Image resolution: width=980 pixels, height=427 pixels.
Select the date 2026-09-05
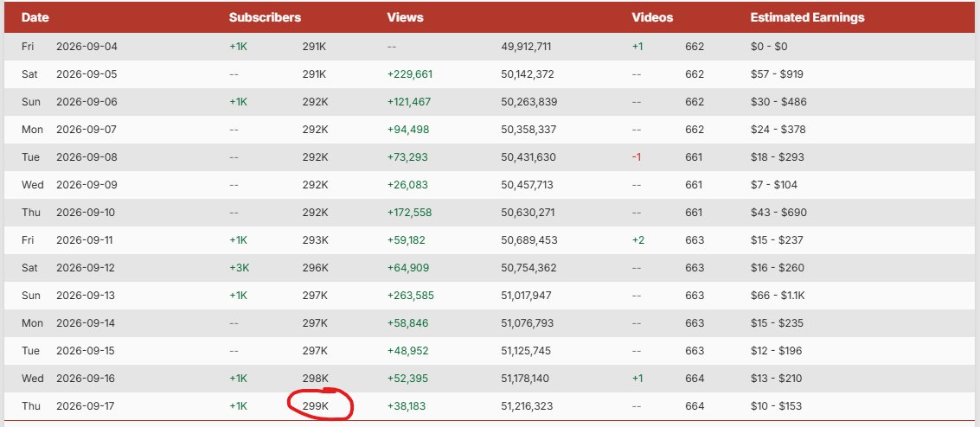pyautogui.click(x=86, y=74)
